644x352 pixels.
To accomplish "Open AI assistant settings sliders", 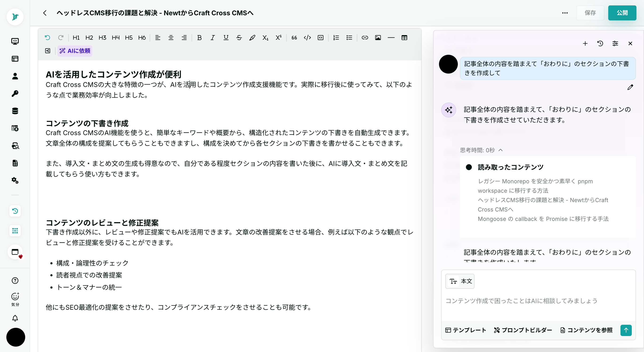I will tap(615, 43).
